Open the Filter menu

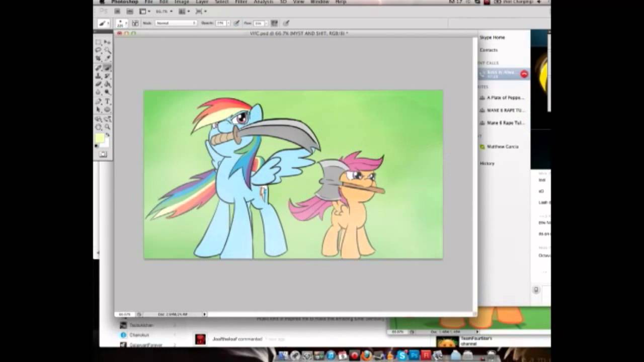click(x=241, y=2)
